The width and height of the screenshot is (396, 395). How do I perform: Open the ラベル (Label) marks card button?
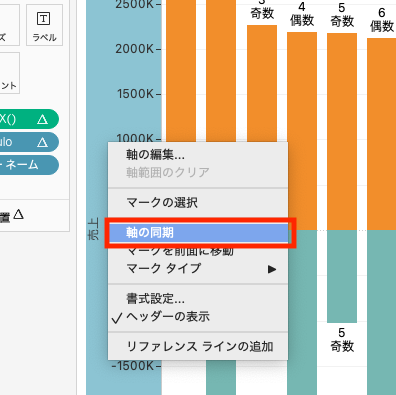[x=44, y=25]
